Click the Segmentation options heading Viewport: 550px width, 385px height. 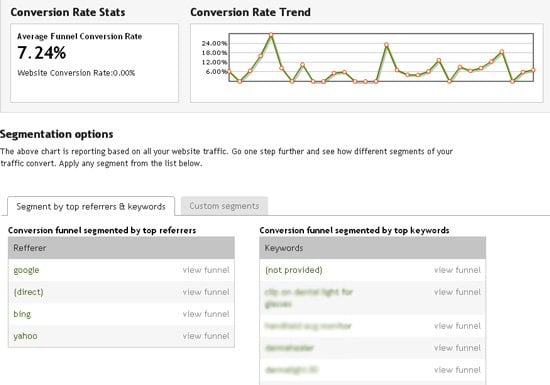(56, 134)
